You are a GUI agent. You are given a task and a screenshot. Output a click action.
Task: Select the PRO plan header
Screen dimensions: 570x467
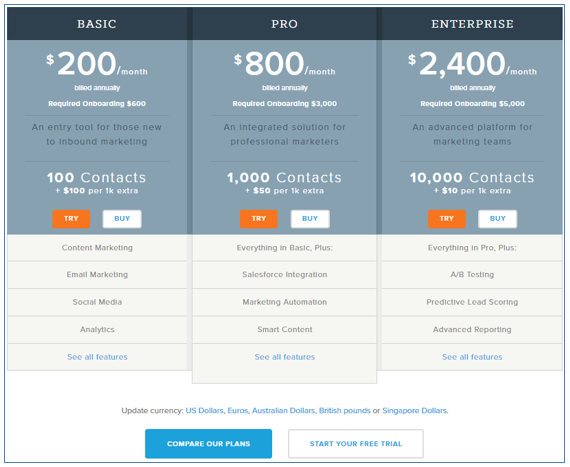[285, 24]
